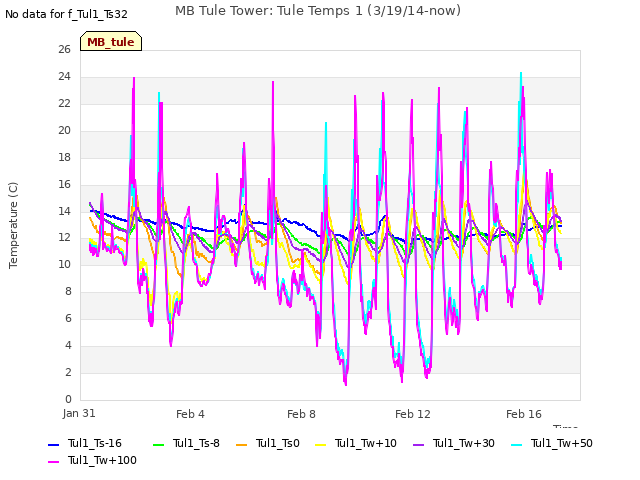Image resolution: width=640 pixels, height=480 pixels.
Task: Click the Feb 12 x-axis label
Action: [413, 414]
